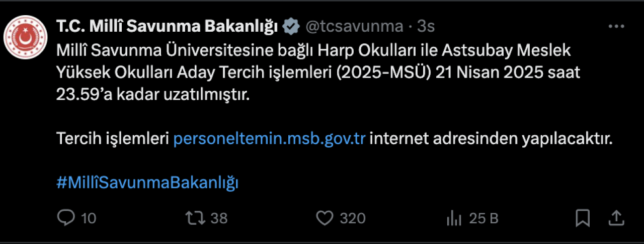Click the retweet count 38
644x244 pixels.
tap(219, 218)
